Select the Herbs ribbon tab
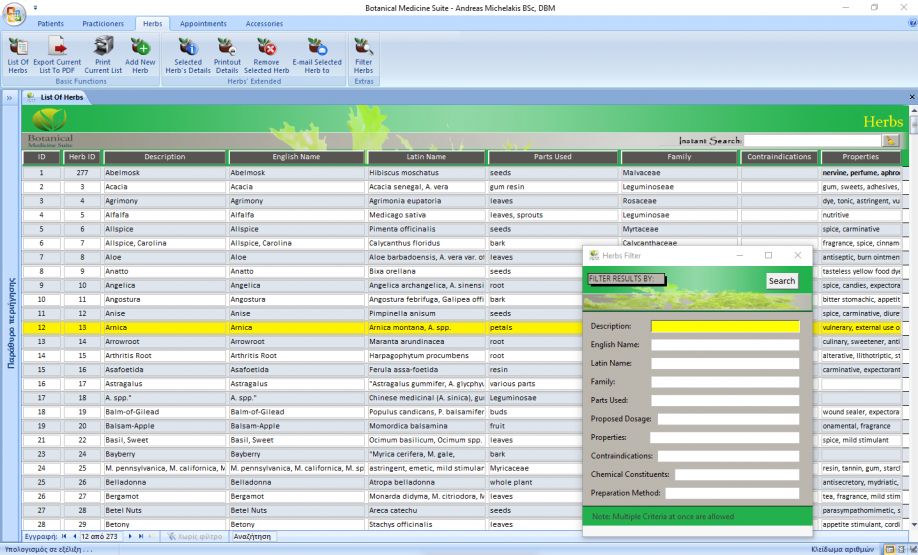 point(152,23)
